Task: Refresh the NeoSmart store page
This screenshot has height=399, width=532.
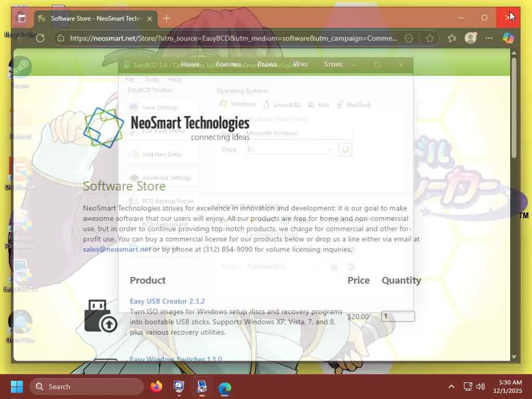Action: (x=41, y=38)
